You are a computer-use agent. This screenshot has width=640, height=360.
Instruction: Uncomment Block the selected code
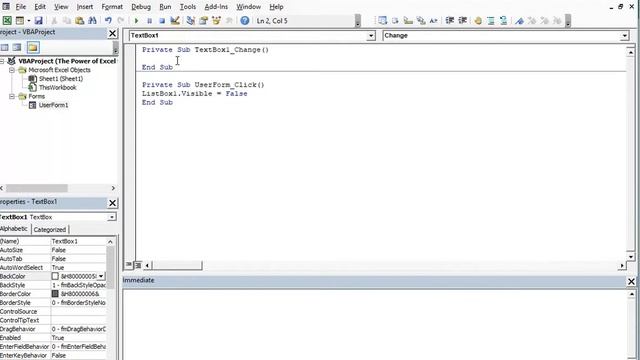tap(504, 20)
